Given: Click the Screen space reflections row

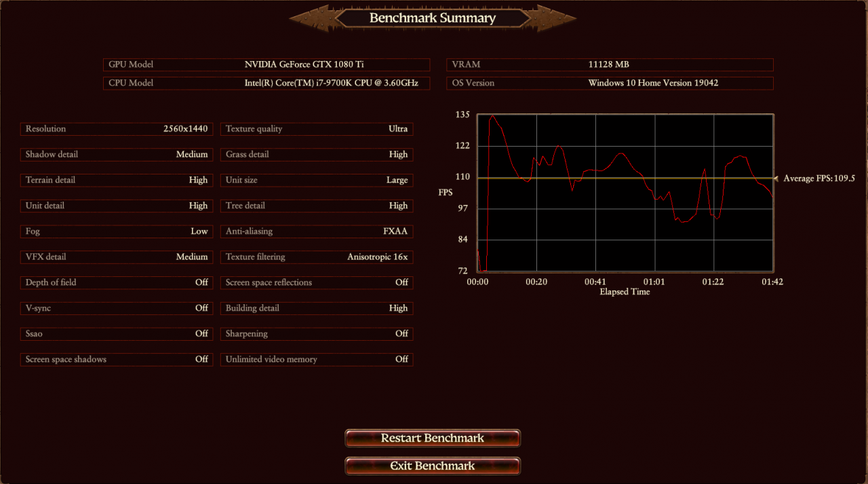Looking at the screenshot, I should (x=317, y=282).
